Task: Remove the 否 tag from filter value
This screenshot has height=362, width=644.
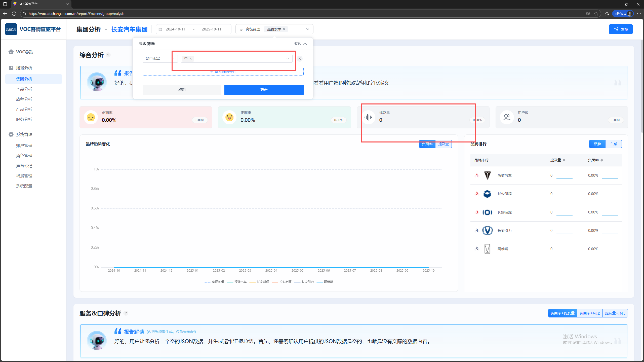Action: [x=191, y=59]
